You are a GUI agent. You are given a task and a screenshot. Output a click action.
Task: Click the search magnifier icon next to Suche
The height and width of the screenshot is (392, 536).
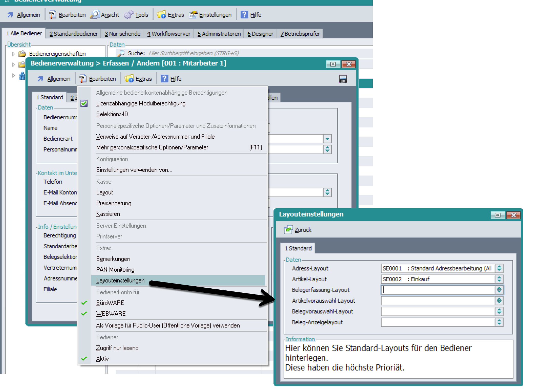[121, 53]
